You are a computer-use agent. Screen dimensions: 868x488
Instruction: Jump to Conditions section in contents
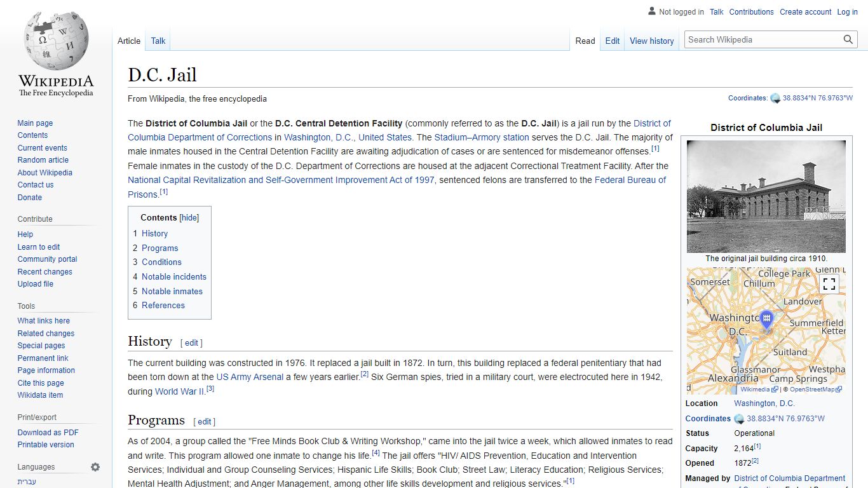[161, 262]
